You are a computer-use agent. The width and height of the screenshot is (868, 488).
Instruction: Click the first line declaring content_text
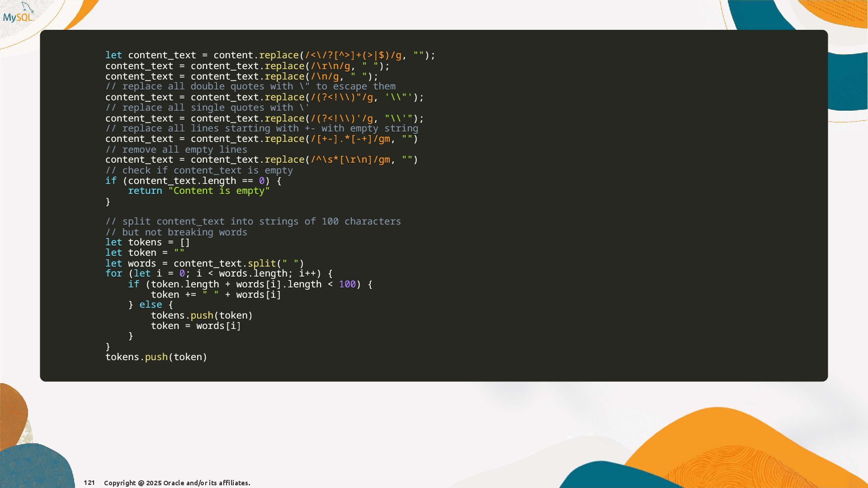click(x=270, y=55)
